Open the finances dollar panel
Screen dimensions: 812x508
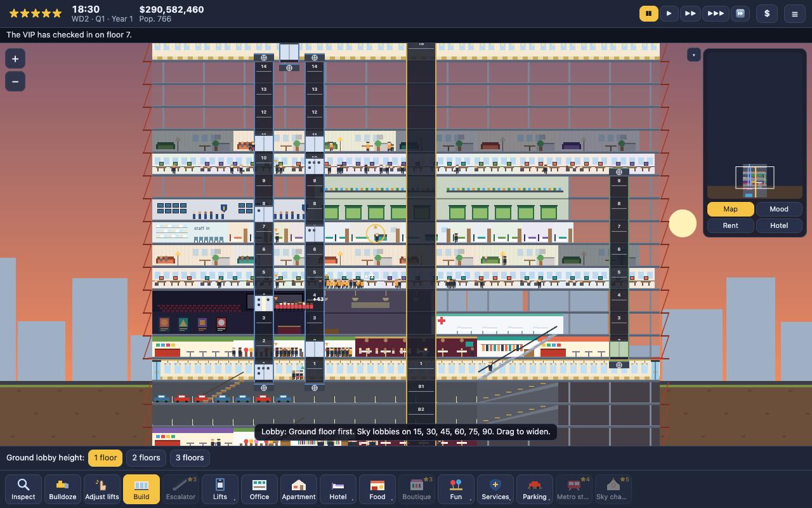(x=767, y=13)
